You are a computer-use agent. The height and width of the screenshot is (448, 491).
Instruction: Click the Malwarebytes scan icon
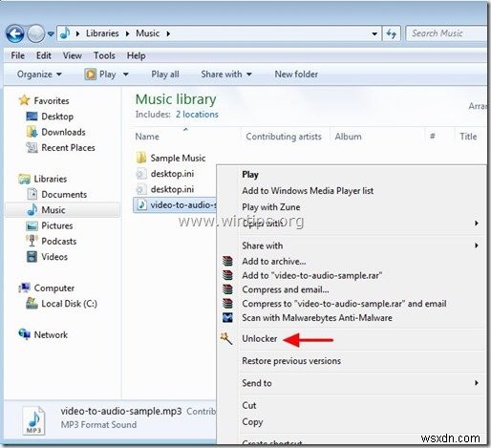tap(227, 317)
